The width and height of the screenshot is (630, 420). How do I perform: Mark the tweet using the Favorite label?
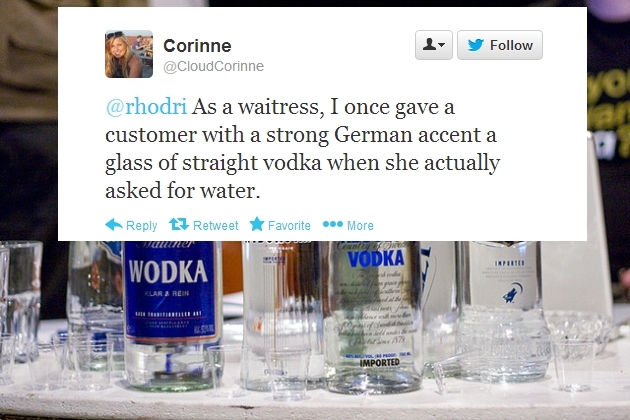coord(289,225)
